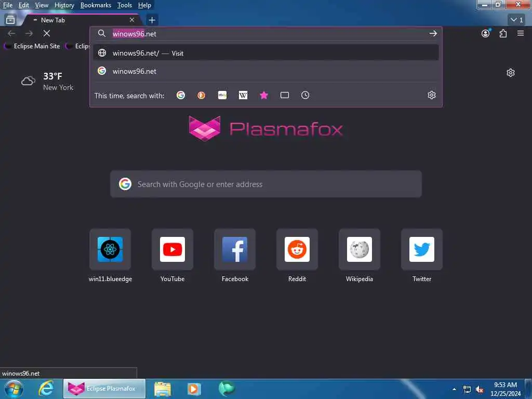This screenshot has height=399, width=532.
Task: Open the New Tab personalize gear
Action: coord(511,73)
